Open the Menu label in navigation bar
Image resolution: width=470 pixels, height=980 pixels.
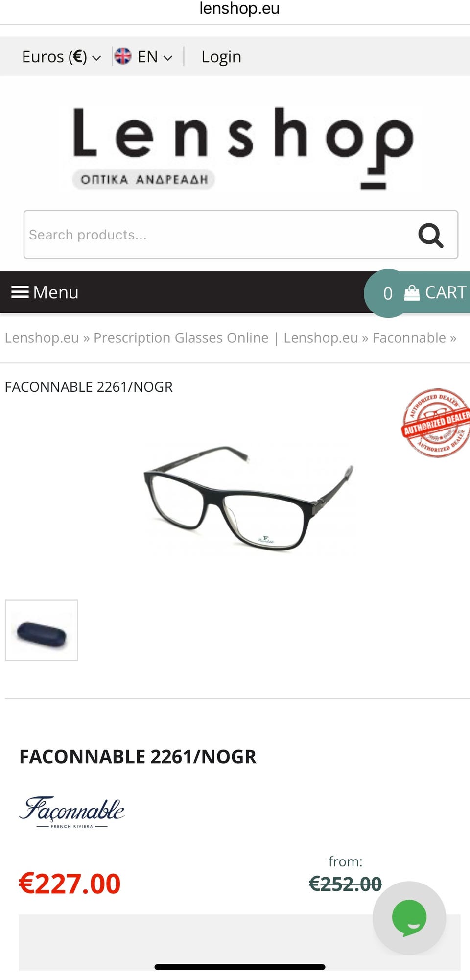[x=56, y=292]
